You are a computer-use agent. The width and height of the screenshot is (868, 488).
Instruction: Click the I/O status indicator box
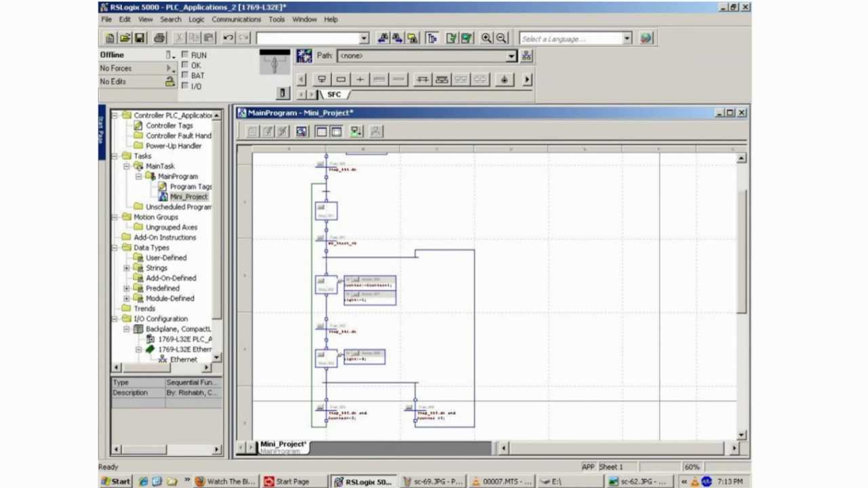184,86
